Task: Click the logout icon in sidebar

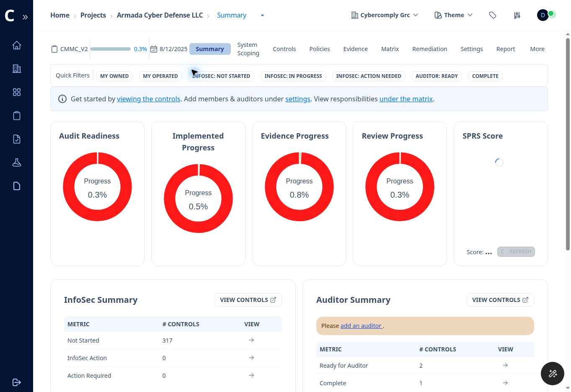Action: 17,382
